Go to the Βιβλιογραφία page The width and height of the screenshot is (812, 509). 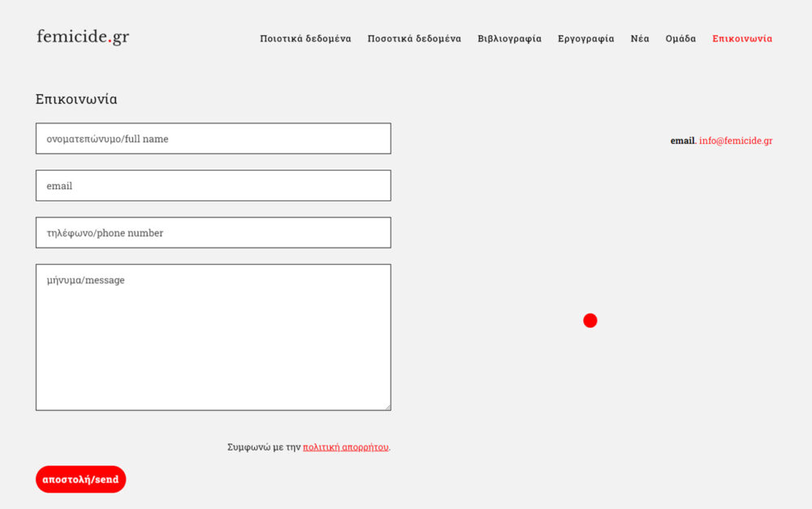point(509,39)
